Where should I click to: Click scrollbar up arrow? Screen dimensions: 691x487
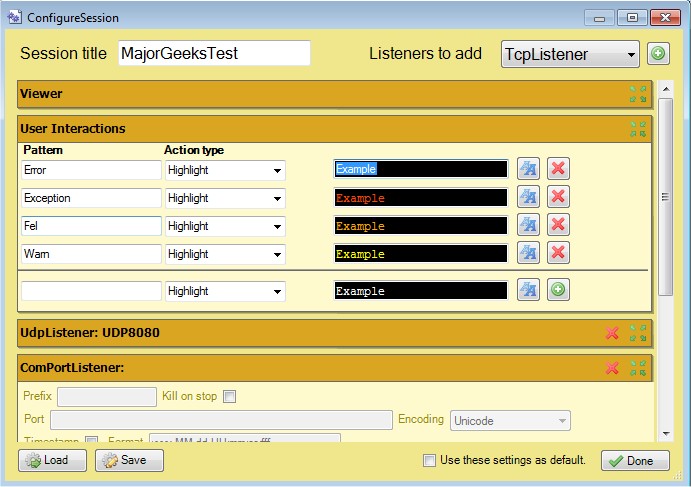tap(666, 89)
